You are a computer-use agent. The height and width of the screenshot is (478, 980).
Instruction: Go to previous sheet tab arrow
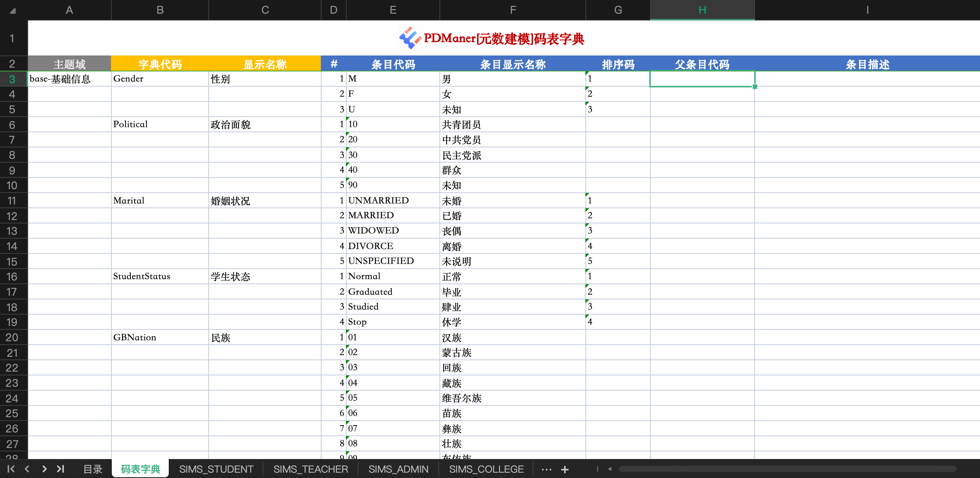[x=27, y=469]
